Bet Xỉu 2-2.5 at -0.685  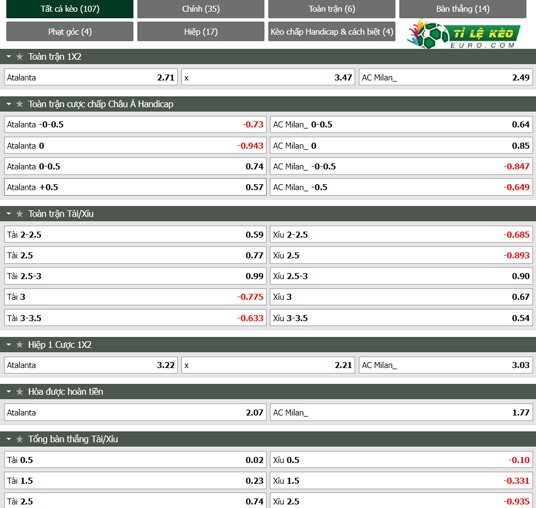point(401,235)
